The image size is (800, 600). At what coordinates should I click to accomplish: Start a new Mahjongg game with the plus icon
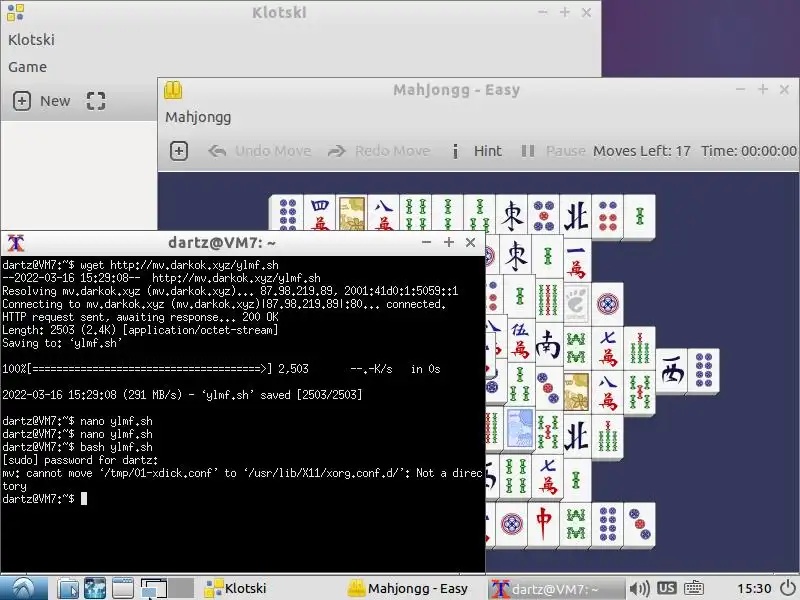179,151
